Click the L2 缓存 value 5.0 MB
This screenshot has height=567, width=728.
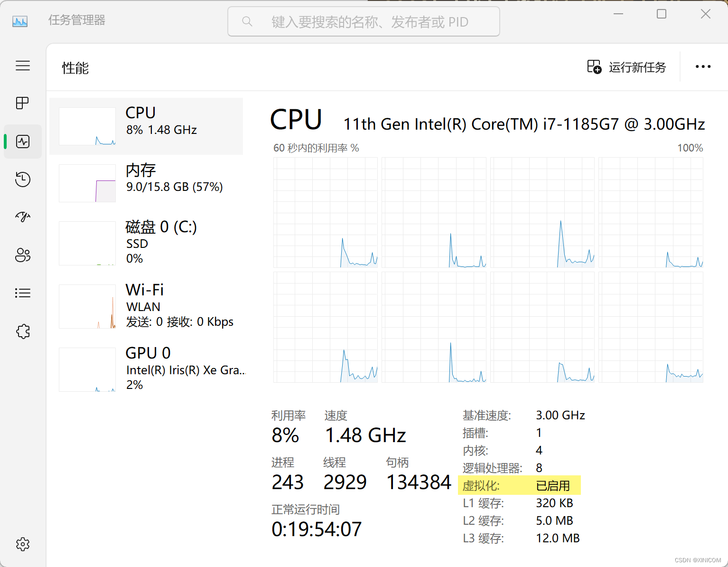coord(554,520)
